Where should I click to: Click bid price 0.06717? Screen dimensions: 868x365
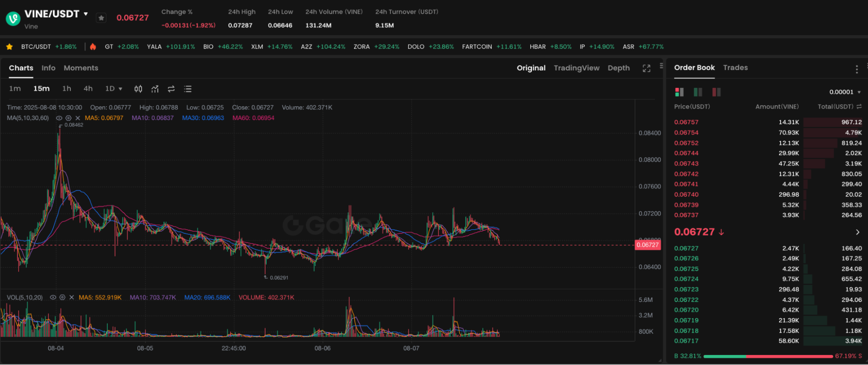(x=686, y=341)
